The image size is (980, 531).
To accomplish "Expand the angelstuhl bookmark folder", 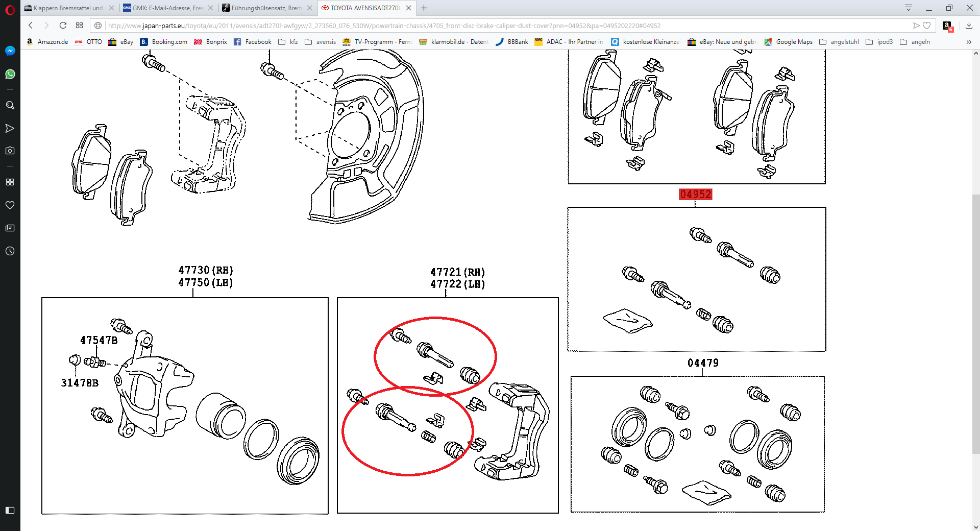I will point(839,42).
